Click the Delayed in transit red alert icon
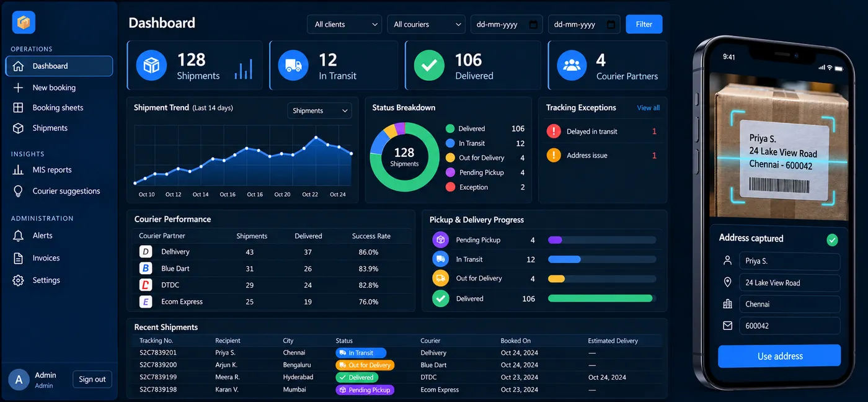The image size is (868, 402). coord(554,132)
